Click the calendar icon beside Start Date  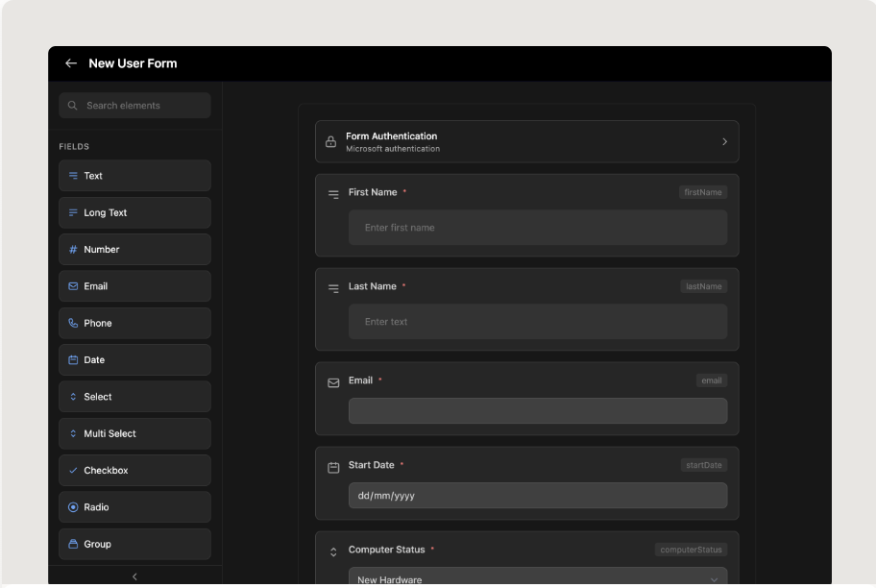[333, 468]
